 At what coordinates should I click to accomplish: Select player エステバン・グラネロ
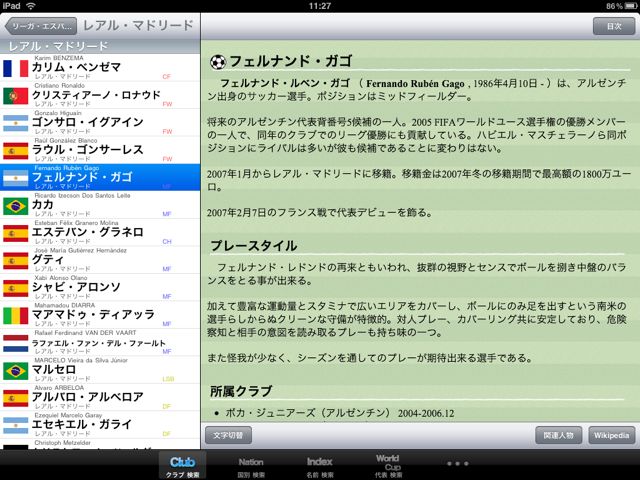click(x=88, y=232)
